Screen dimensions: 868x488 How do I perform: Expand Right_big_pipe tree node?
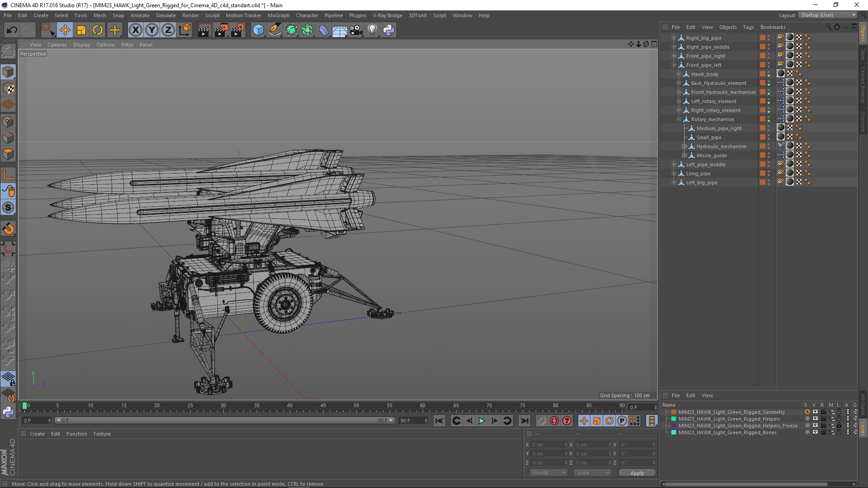point(674,38)
